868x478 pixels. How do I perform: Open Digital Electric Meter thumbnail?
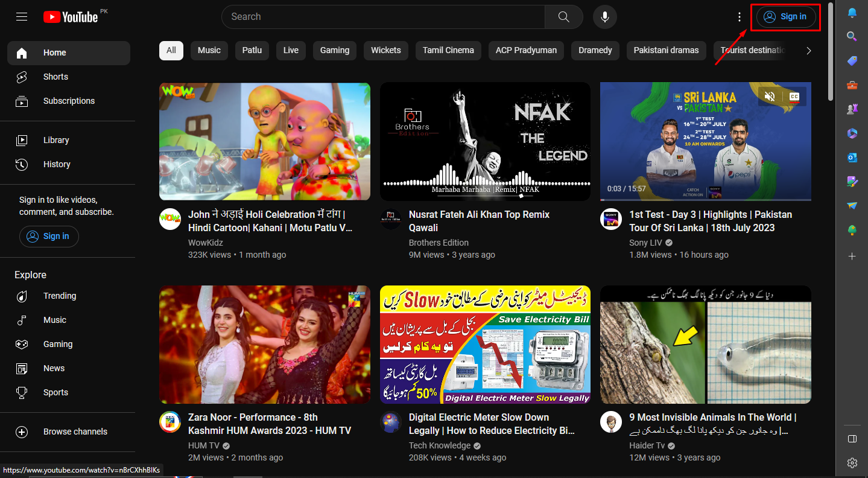pos(485,345)
